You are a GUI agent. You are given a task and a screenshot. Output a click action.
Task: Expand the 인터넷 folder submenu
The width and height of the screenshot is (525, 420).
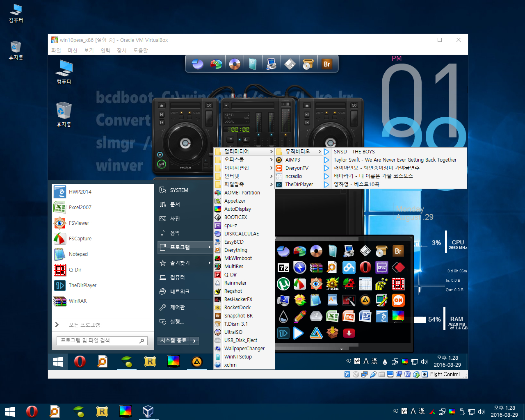click(244, 176)
